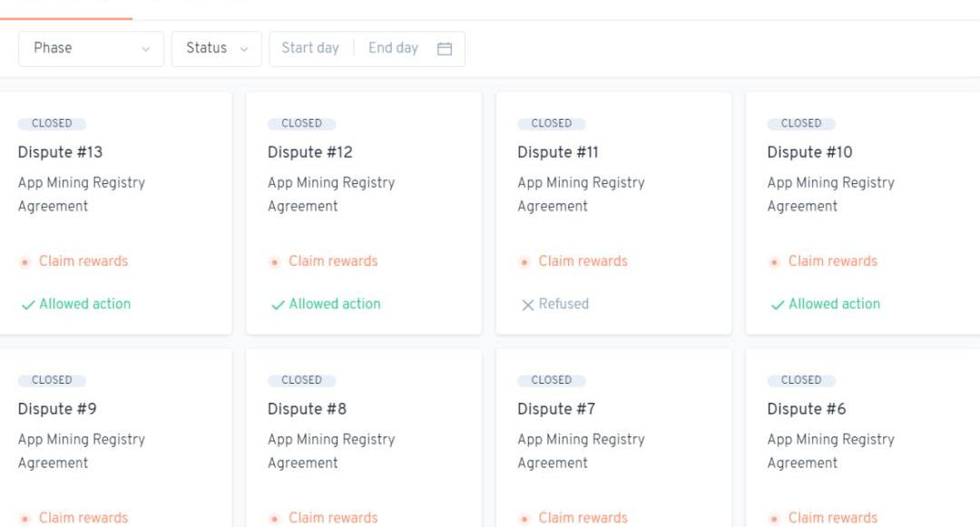The width and height of the screenshot is (980, 527).
Task: Click the checkmark icon on Dispute #13
Action: pyautogui.click(x=28, y=305)
